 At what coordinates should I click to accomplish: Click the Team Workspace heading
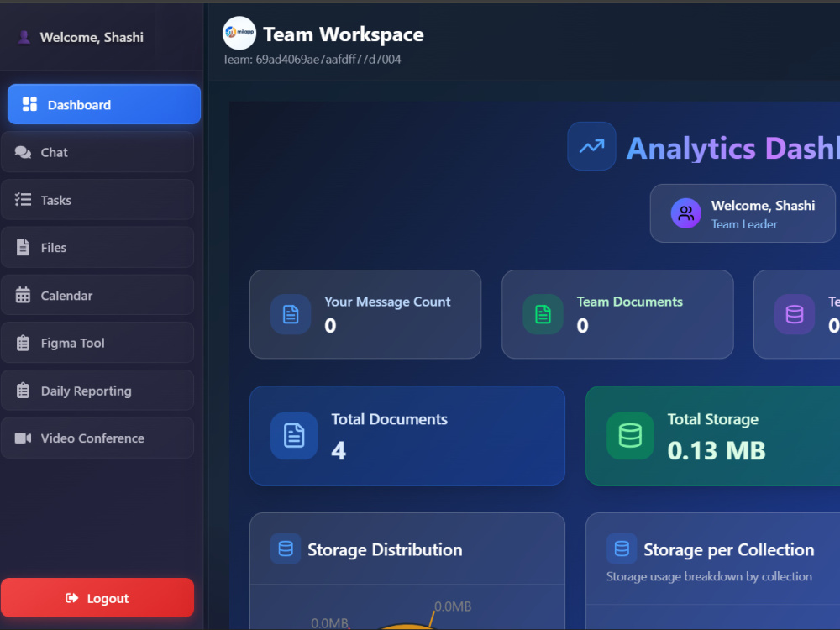[344, 34]
